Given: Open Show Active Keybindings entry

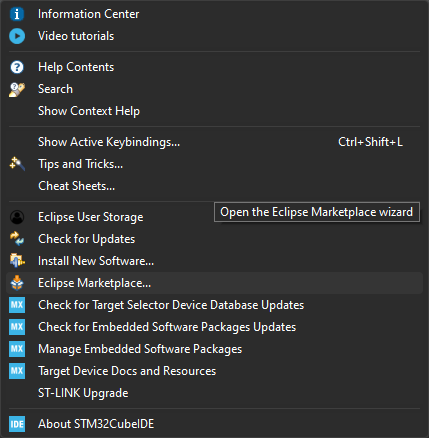Looking at the screenshot, I should (x=214, y=142).
